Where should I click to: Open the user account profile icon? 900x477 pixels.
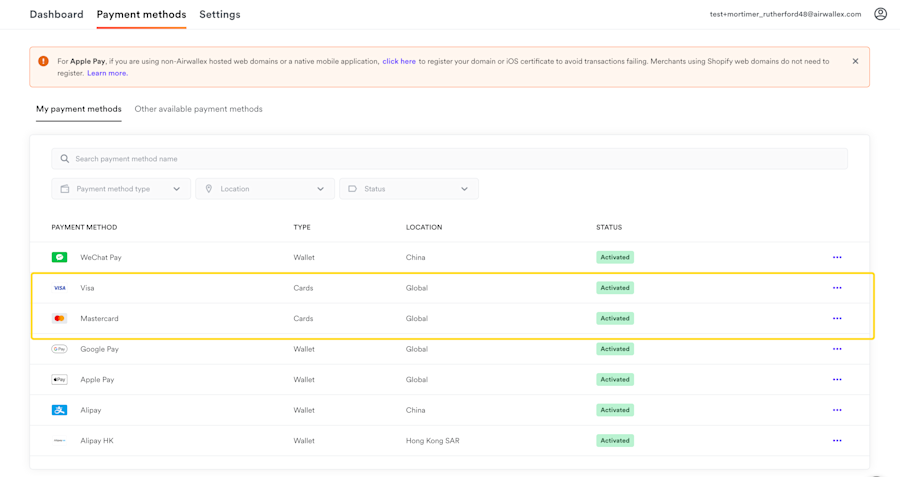880,14
